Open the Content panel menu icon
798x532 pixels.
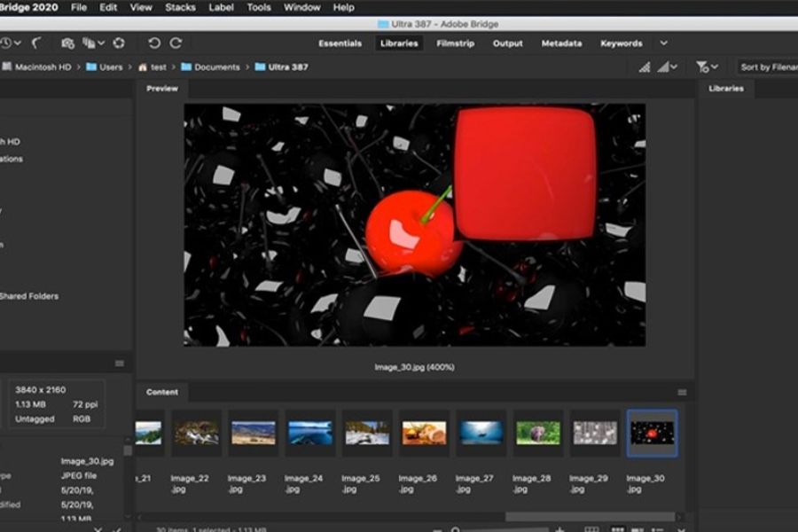[x=682, y=392]
